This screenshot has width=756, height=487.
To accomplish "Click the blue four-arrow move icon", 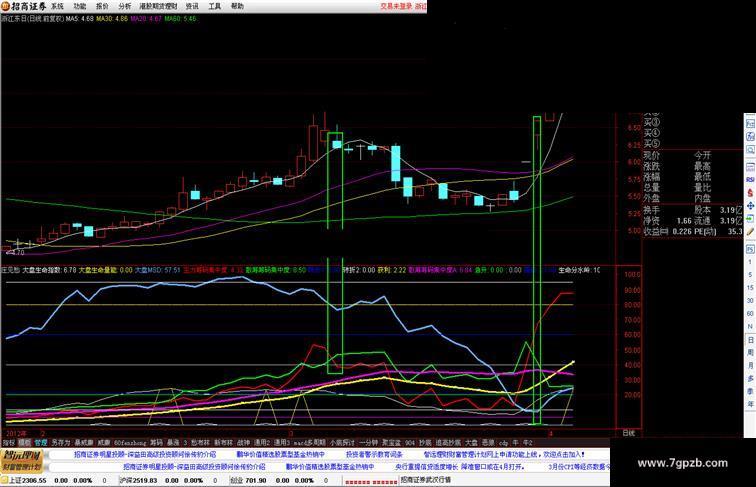I will [751, 206].
